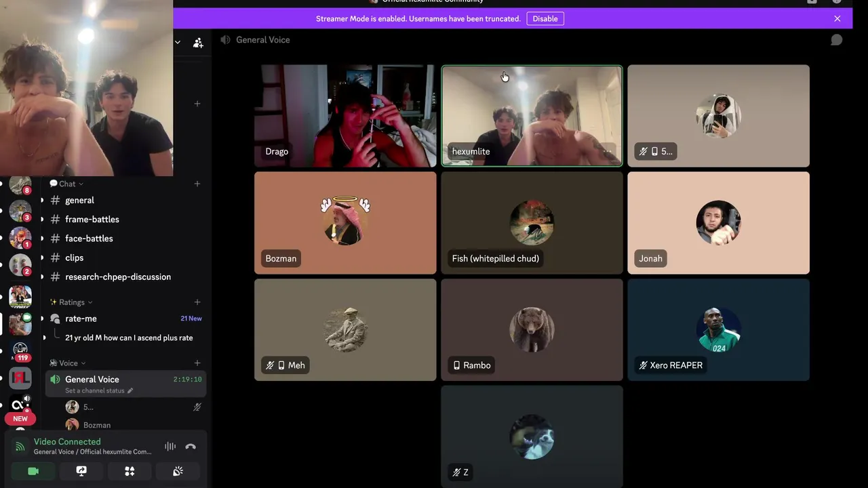Open more options on hexumlite's tile
This screenshot has width=868, height=488.
coord(608,151)
